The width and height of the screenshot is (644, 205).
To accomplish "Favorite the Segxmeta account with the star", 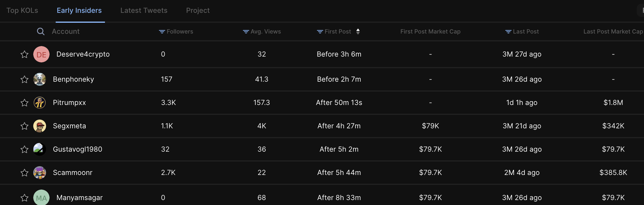I will pyautogui.click(x=24, y=126).
